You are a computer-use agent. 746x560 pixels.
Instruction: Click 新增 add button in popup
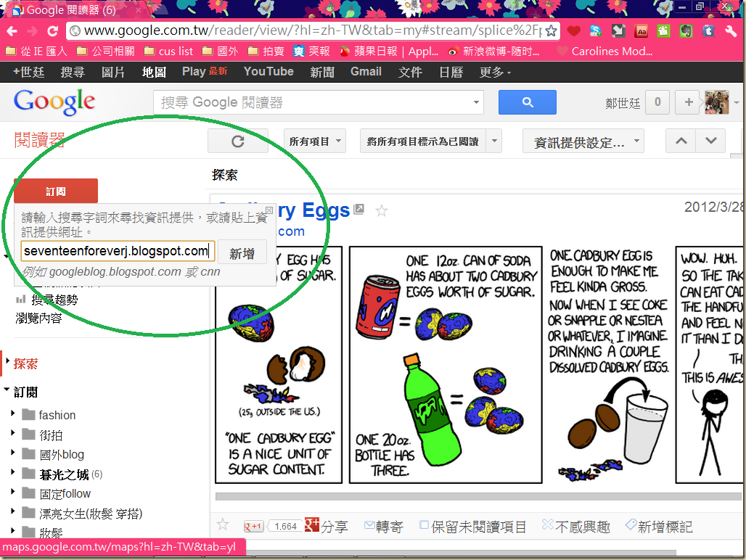coord(242,254)
